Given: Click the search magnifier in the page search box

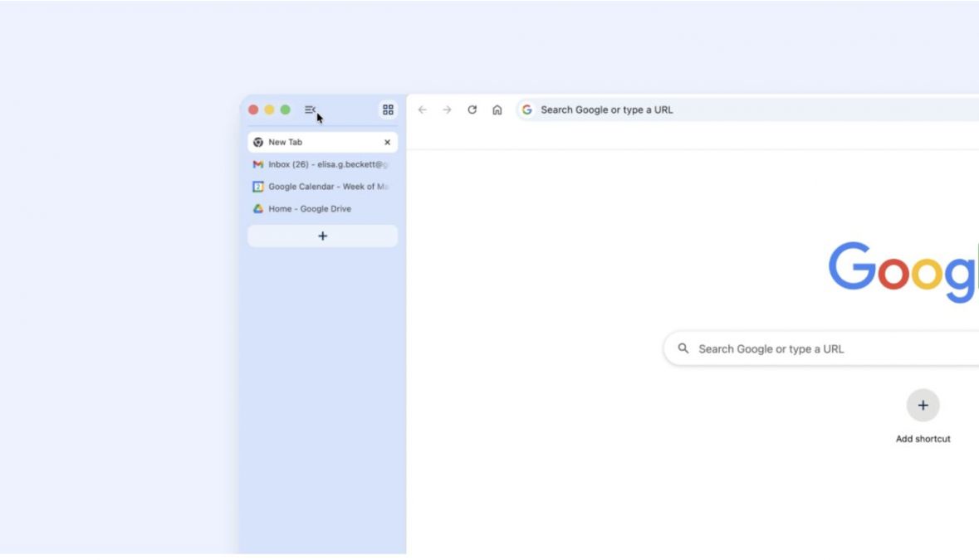Looking at the screenshot, I should tap(683, 348).
